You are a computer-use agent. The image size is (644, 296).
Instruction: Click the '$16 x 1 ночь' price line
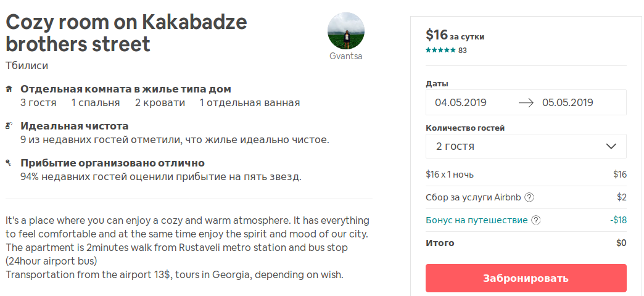450,175
